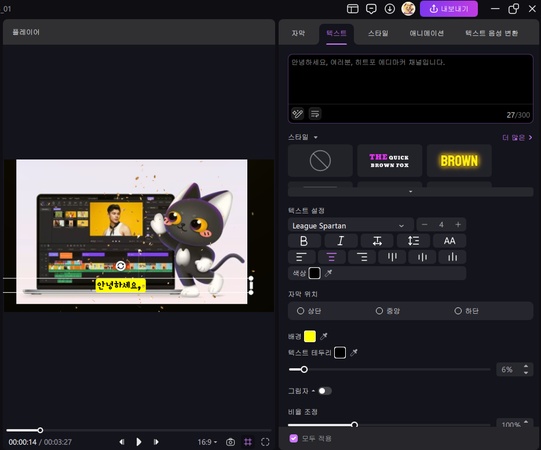The height and width of the screenshot is (450, 541).
Task: Open the layout switcher icon
Action: tap(352, 9)
